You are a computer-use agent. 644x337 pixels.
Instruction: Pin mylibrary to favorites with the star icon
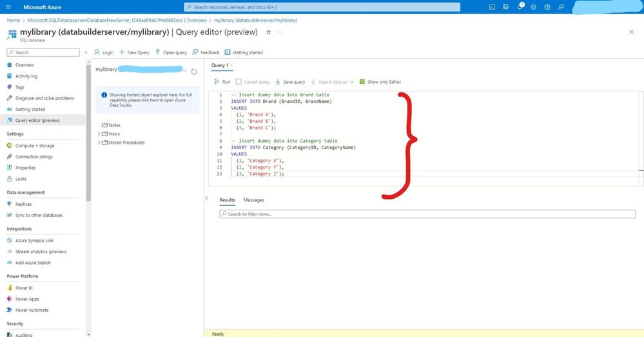(x=268, y=32)
